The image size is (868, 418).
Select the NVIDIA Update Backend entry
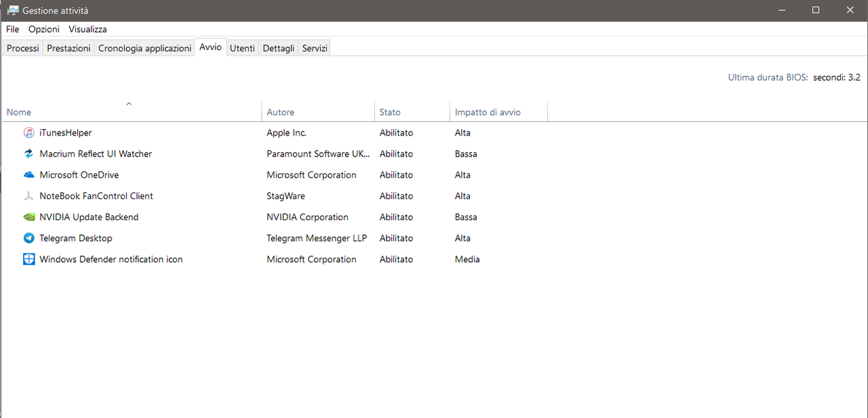[x=89, y=217]
